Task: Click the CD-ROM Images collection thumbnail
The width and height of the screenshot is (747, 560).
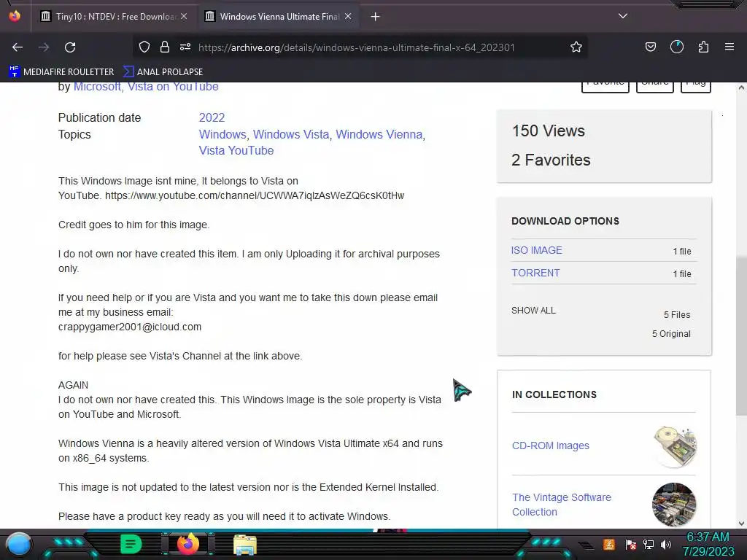Action: click(675, 446)
